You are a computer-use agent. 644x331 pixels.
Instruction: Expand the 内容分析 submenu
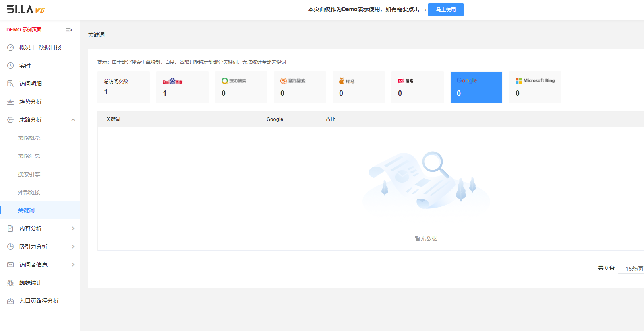coord(73,228)
